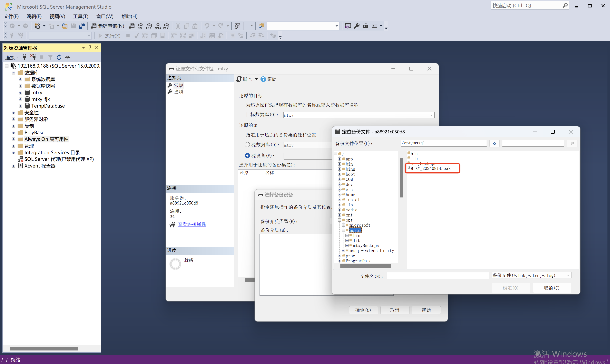Viewport: 610px width, 364px height.
Task: Expand the mnt folder in file tree
Action: tap(339, 215)
